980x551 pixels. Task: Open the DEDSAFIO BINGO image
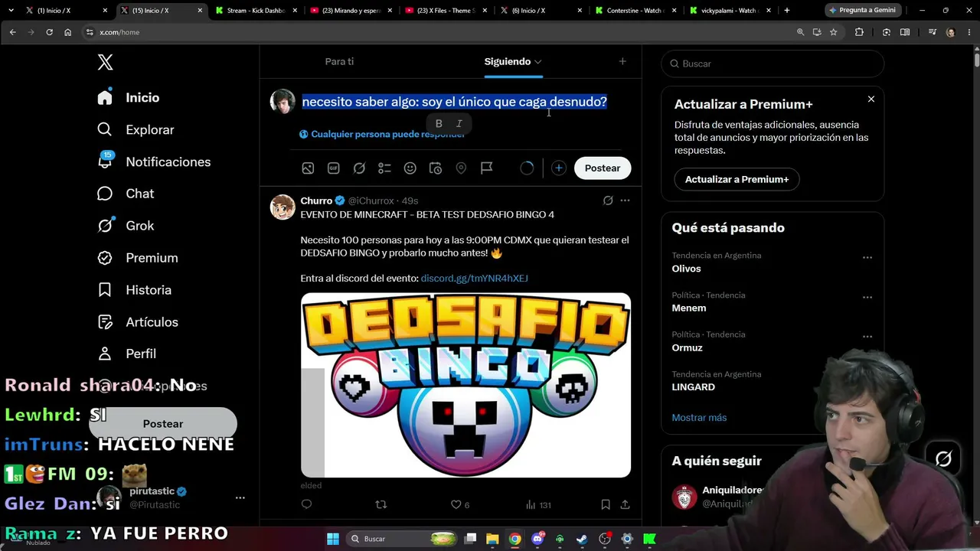(x=465, y=385)
